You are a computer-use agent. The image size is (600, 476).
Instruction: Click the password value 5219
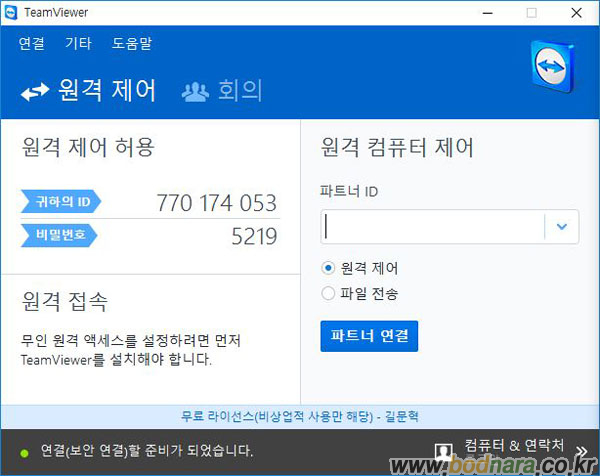(x=254, y=236)
